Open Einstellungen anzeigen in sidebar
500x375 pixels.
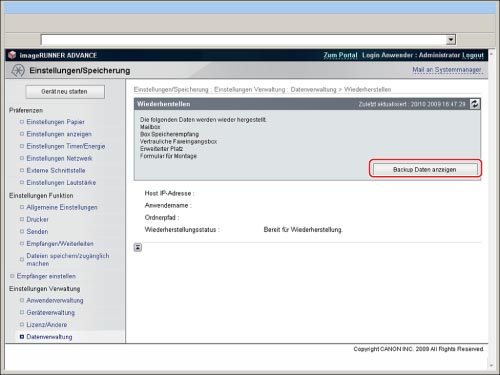point(59,134)
